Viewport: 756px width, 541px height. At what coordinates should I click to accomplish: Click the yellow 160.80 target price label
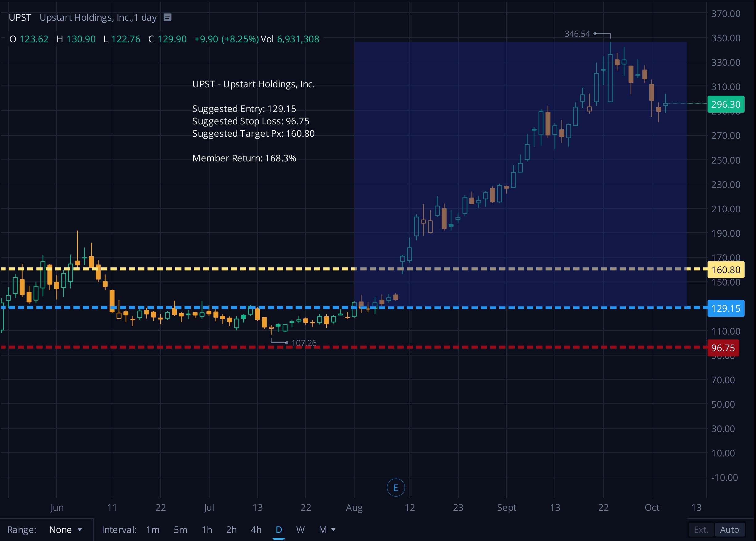point(726,269)
